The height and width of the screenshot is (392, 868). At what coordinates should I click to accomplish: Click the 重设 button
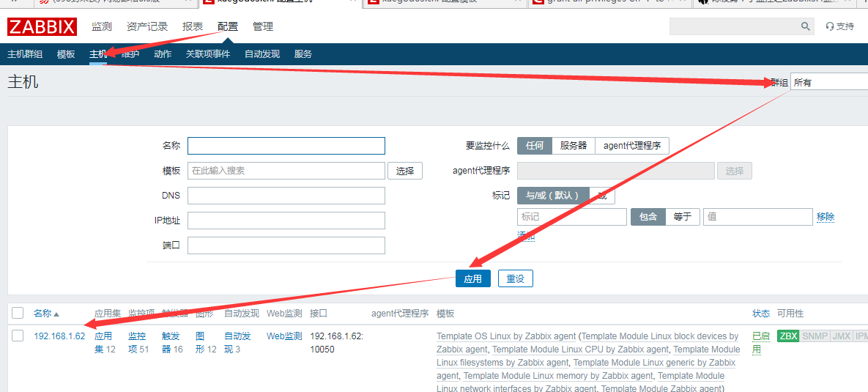coord(516,278)
